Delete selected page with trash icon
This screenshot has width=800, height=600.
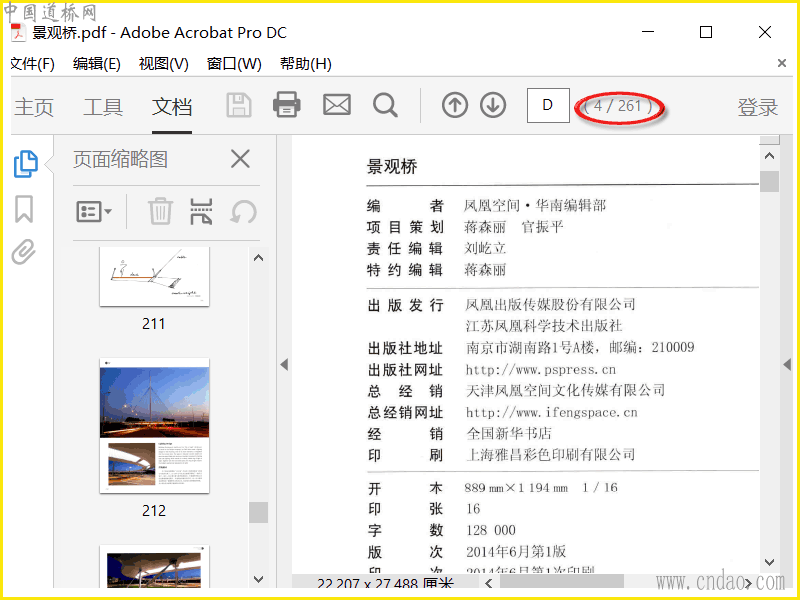tap(160, 211)
